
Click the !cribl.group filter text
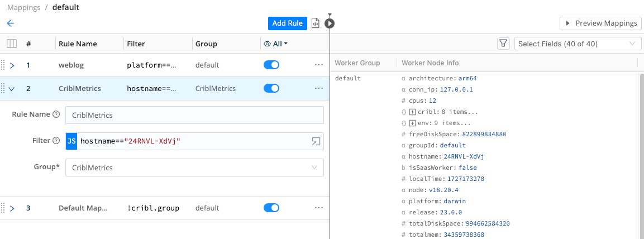(153, 208)
